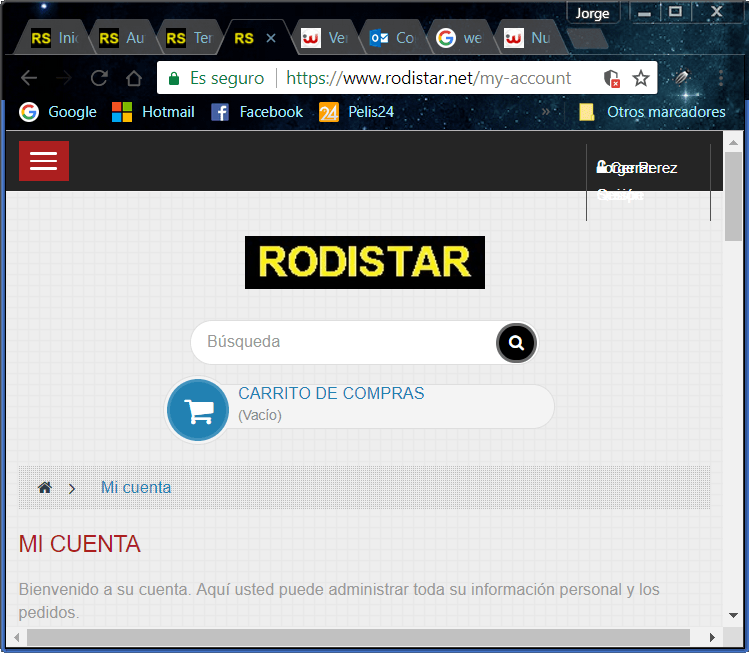
Task: Click the Jorge profile button
Action: (x=593, y=13)
